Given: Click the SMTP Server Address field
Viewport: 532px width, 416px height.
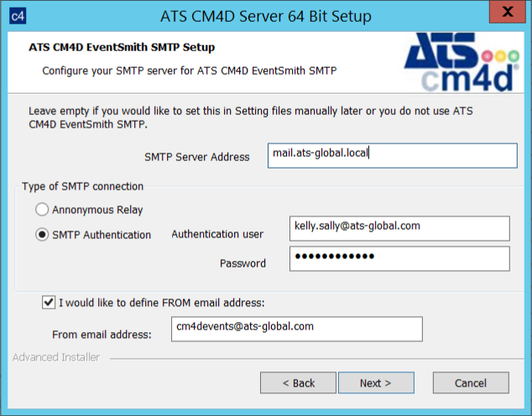Looking at the screenshot, I should click(392, 156).
